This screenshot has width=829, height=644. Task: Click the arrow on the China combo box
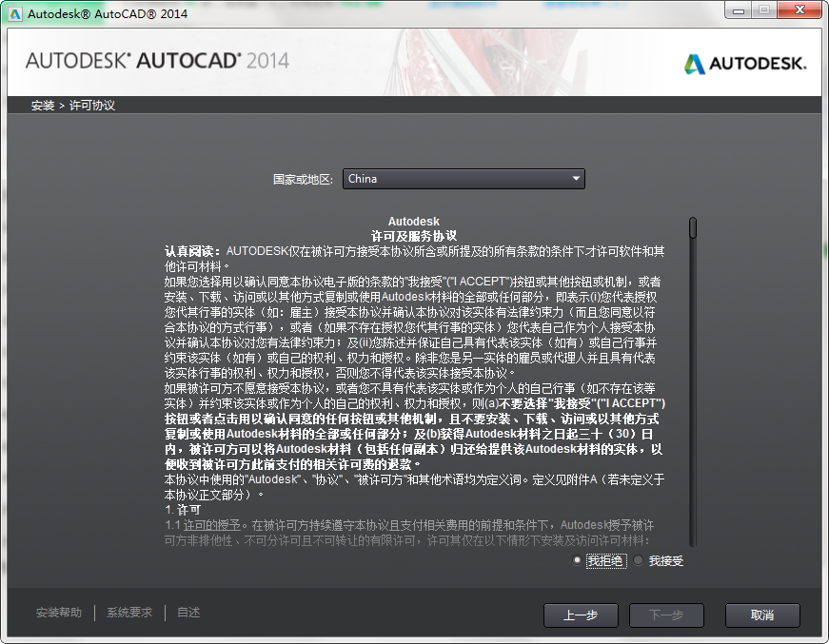click(x=575, y=178)
